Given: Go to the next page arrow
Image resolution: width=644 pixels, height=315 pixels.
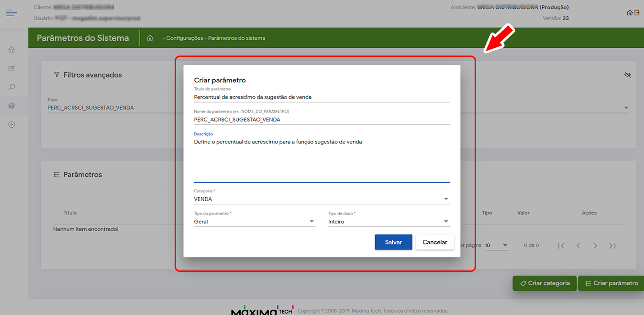Looking at the screenshot, I should (x=595, y=246).
